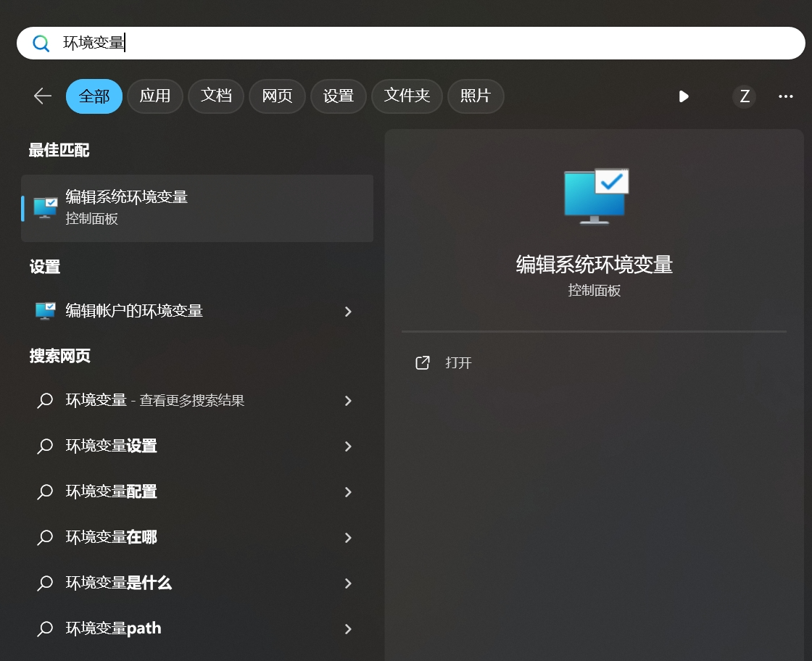Open the three-dots more options menu
The height and width of the screenshot is (661, 812).
(786, 96)
